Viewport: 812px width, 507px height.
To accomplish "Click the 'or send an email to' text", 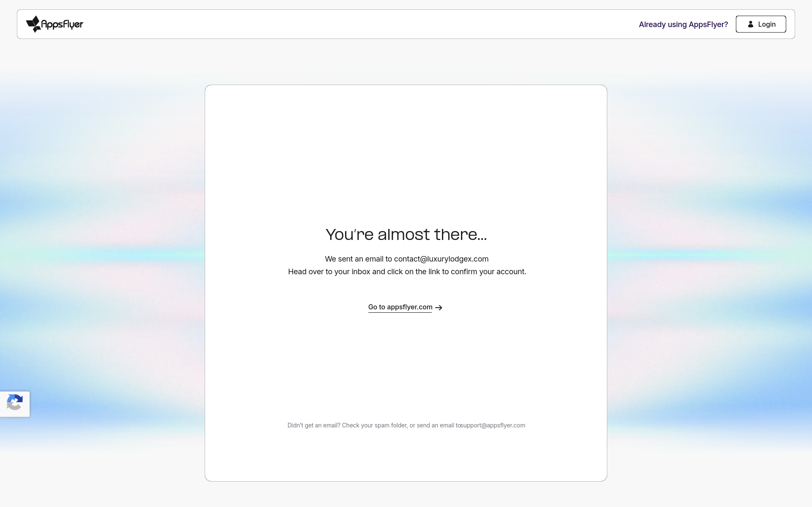I will tap(435, 425).
